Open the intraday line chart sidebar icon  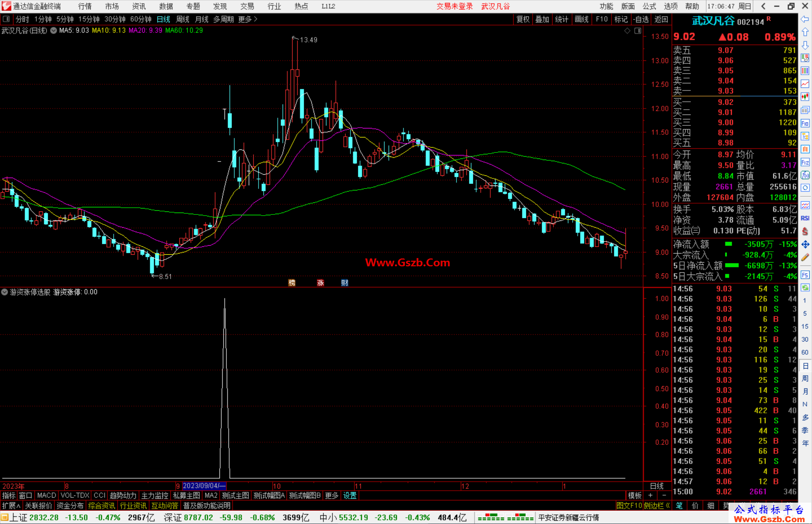coord(805,84)
